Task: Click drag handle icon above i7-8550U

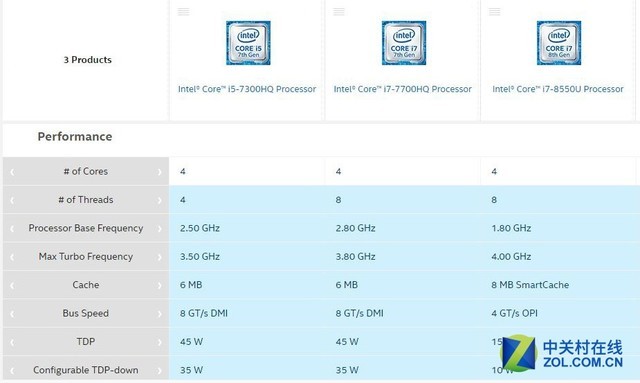Action: pyautogui.click(x=494, y=11)
